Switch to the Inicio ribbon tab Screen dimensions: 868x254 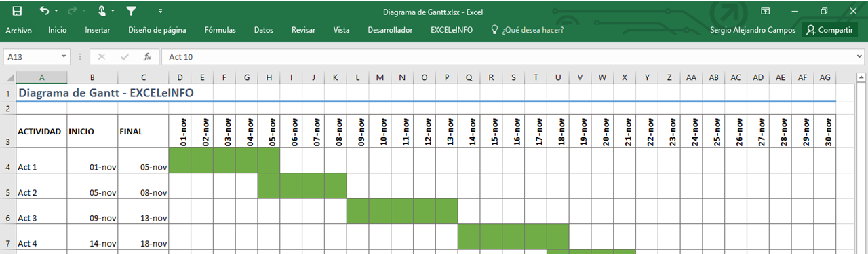58,30
